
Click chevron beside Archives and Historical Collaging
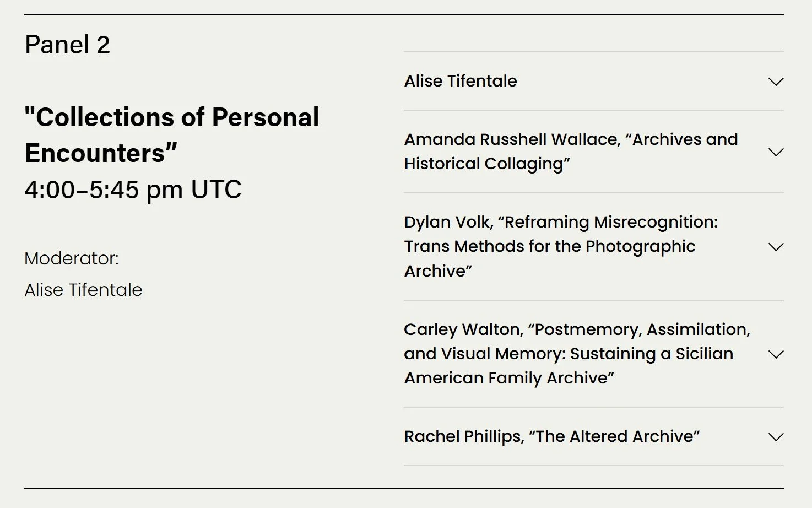tap(776, 152)
